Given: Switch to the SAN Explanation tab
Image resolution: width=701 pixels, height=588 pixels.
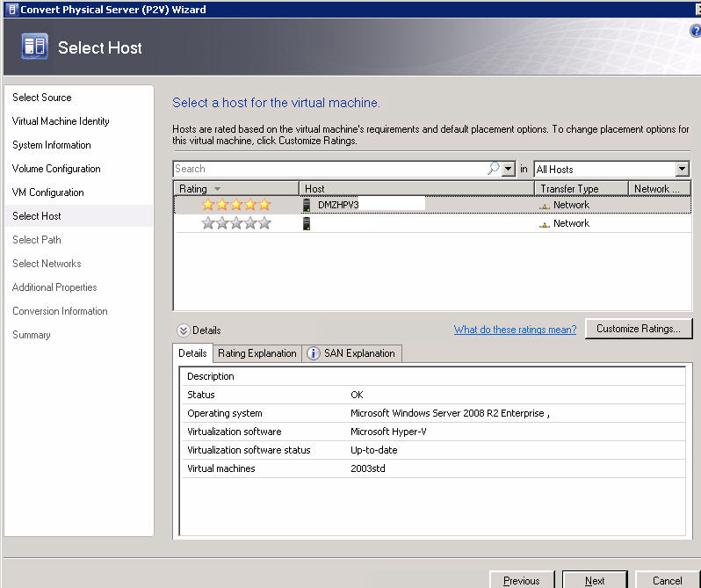Looking at the screenshot, I should tap(352, 353).
